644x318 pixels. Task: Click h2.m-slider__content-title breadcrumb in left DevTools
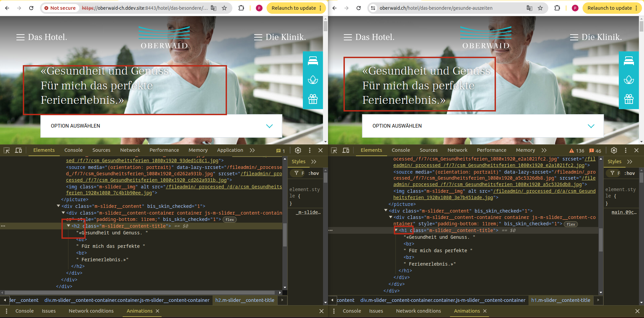point(245,300)
